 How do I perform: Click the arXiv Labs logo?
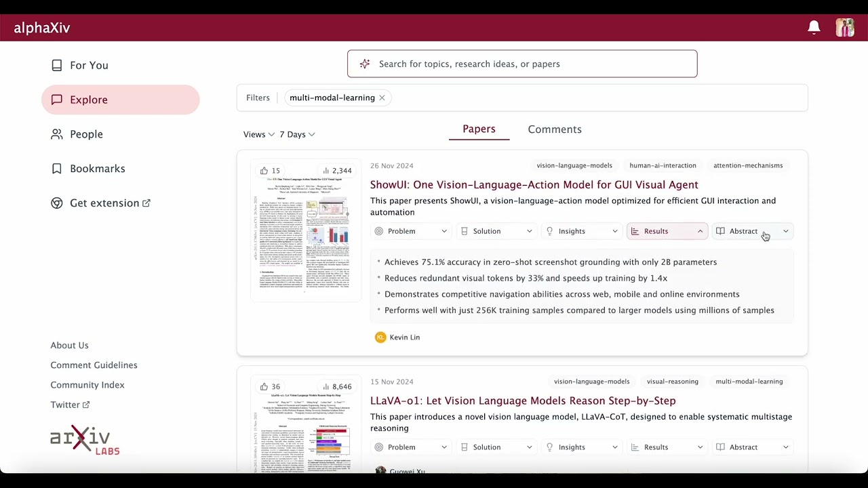point(85,441)
